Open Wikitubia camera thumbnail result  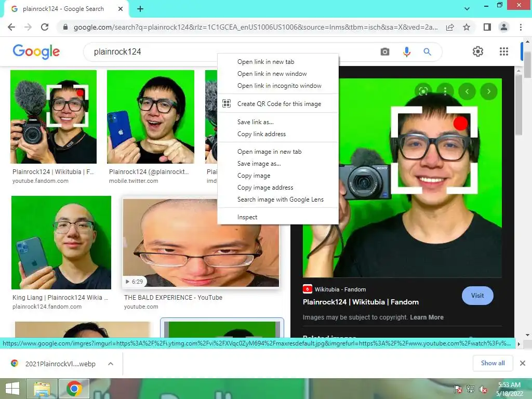(54, 117)
